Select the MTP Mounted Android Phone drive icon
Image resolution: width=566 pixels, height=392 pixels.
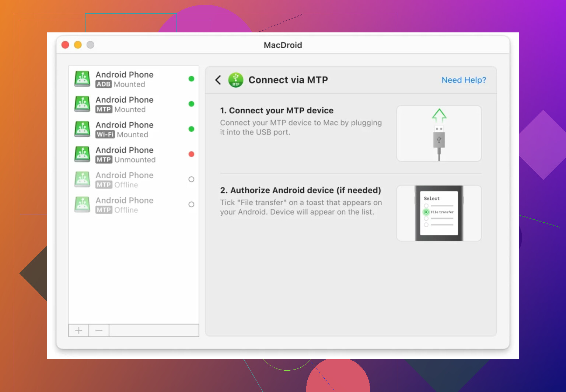click(x=82, y=104)
